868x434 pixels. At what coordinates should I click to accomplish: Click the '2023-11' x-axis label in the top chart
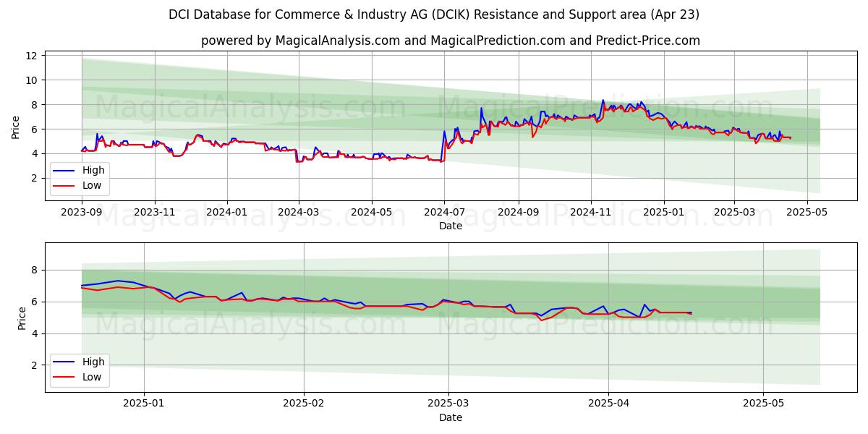154,213
